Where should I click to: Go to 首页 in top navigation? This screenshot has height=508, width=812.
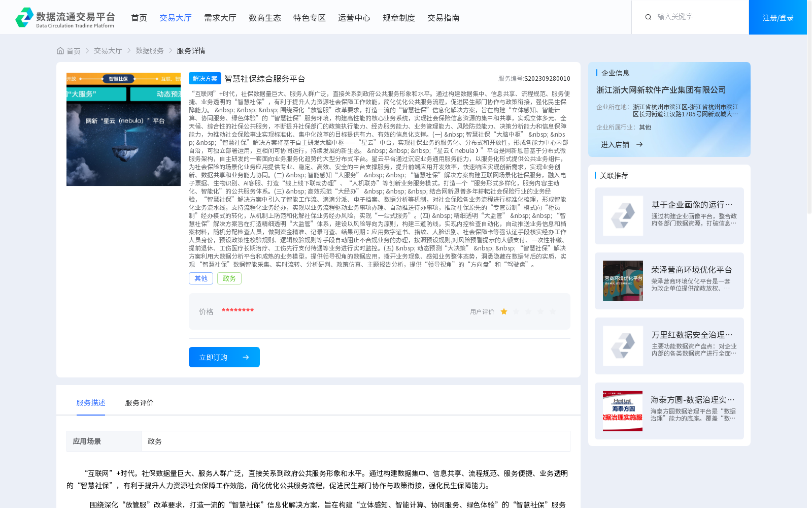(139, 18)
